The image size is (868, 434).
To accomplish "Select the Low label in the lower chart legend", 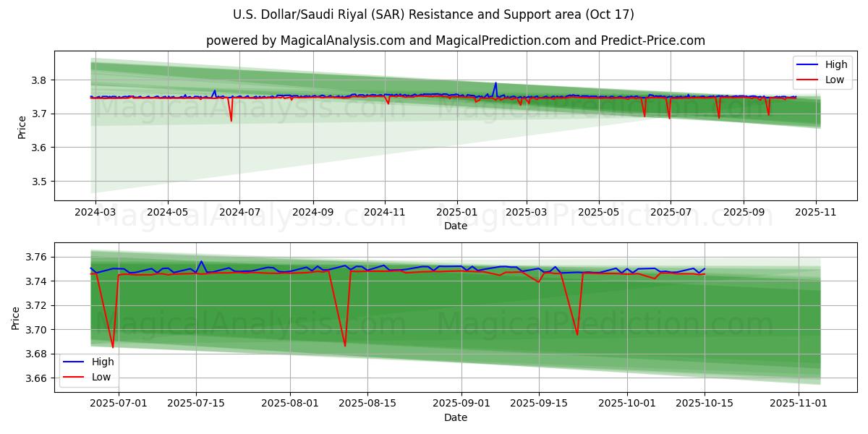I will click(x=101, y=377).
